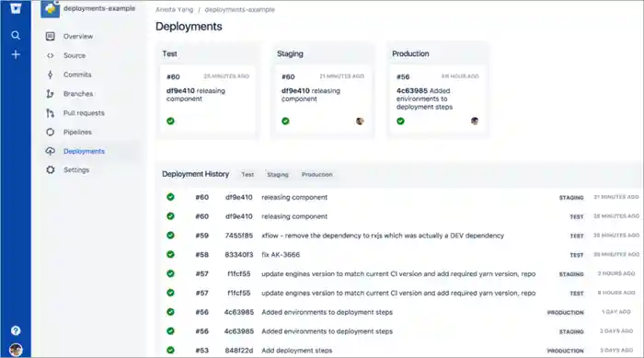Click xflow remove dependency message
Viewport: 644px width, 358px height.
tap(383, 236)
